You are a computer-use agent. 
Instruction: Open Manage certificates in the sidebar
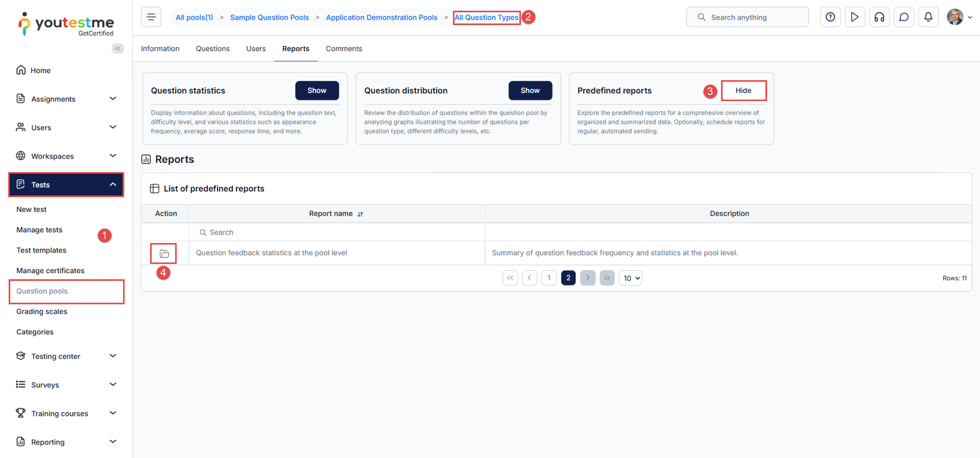click(50, 271)
